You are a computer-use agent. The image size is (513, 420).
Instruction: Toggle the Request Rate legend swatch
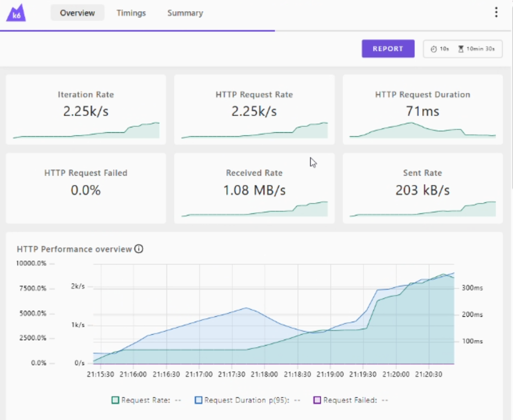coord(115,400)
